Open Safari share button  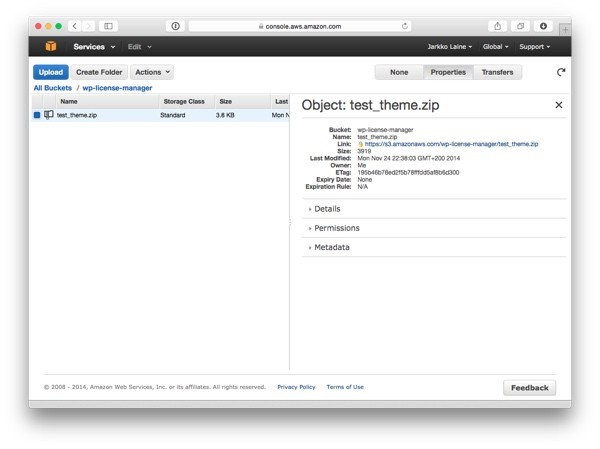(x=497, y=26)
